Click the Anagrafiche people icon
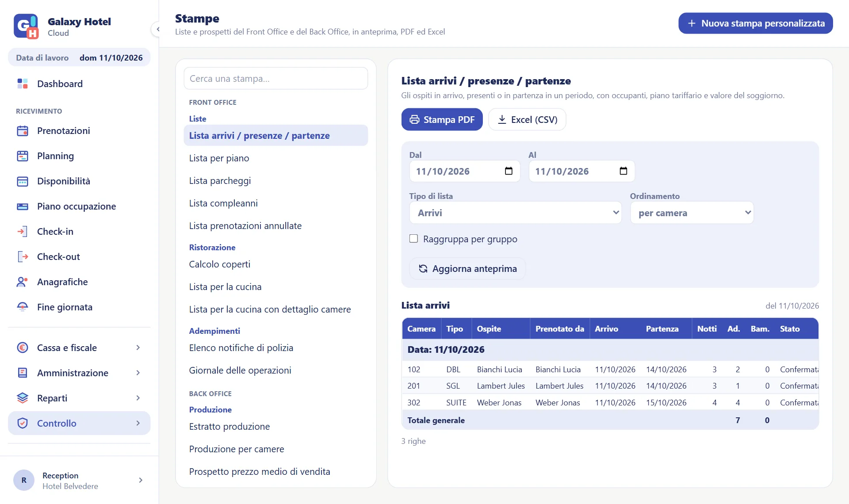The width and height of the screenshot is (849, 504). coord(23,282)
